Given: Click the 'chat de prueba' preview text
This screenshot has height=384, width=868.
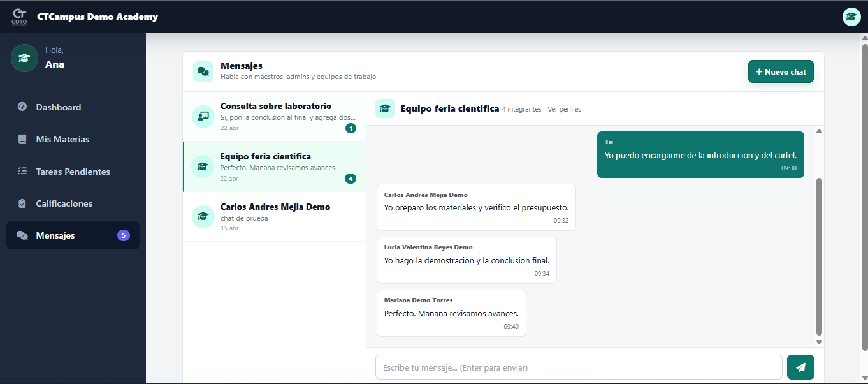Looking at the screenshot, I should [x=244, y=218].
